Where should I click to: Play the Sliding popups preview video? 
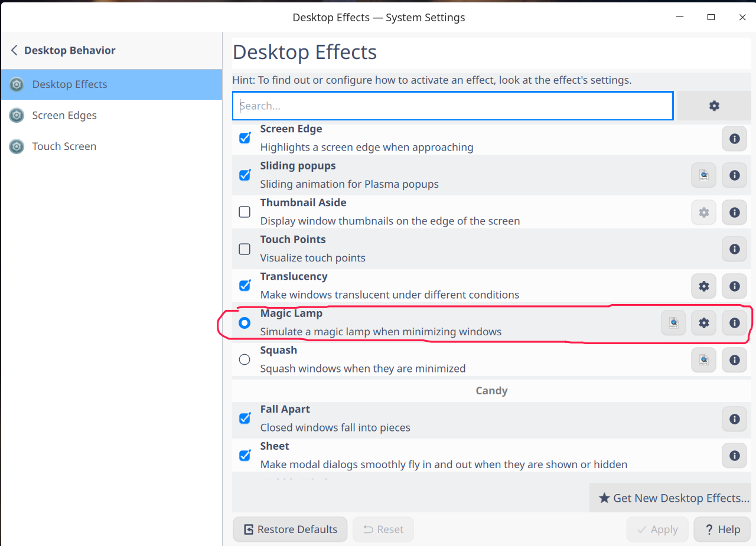click(703, 175)
